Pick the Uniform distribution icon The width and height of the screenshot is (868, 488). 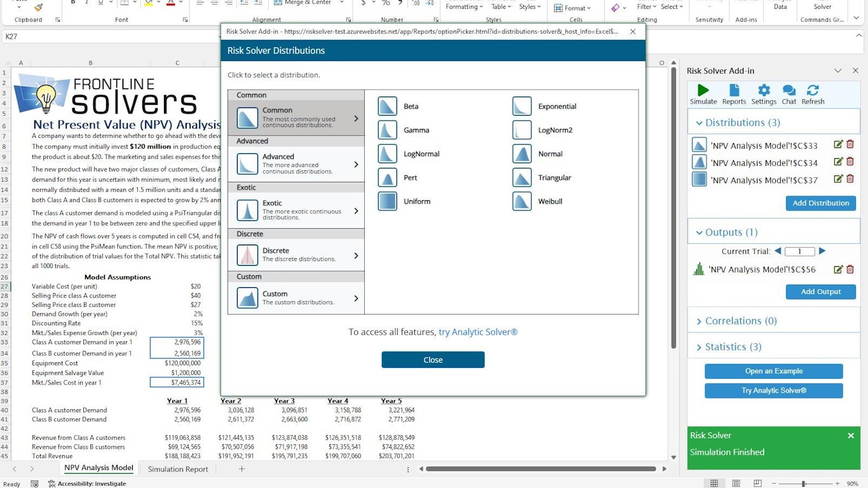[x=387, y=201]
